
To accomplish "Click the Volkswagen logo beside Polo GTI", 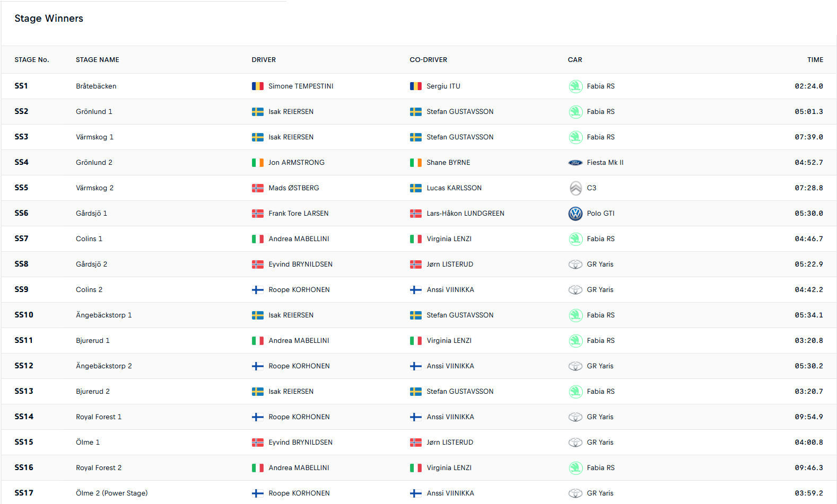I will [x=575, y=214].
